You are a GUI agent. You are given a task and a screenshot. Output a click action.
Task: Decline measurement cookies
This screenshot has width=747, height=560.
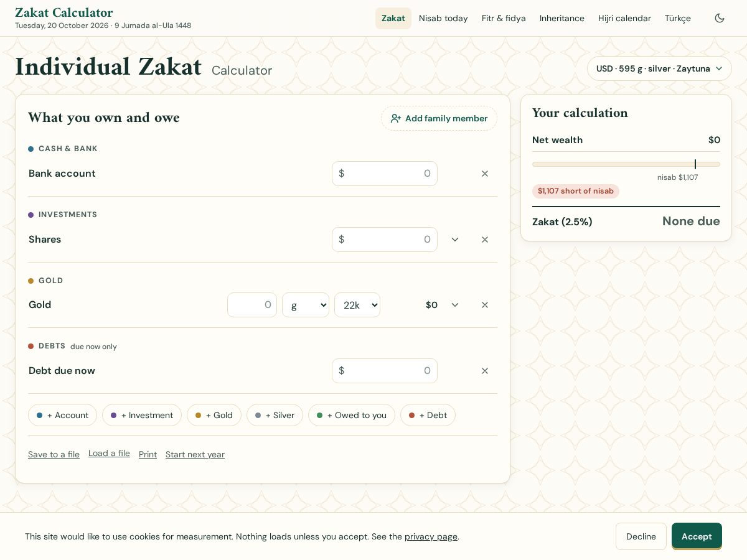(x=641, y=536)
